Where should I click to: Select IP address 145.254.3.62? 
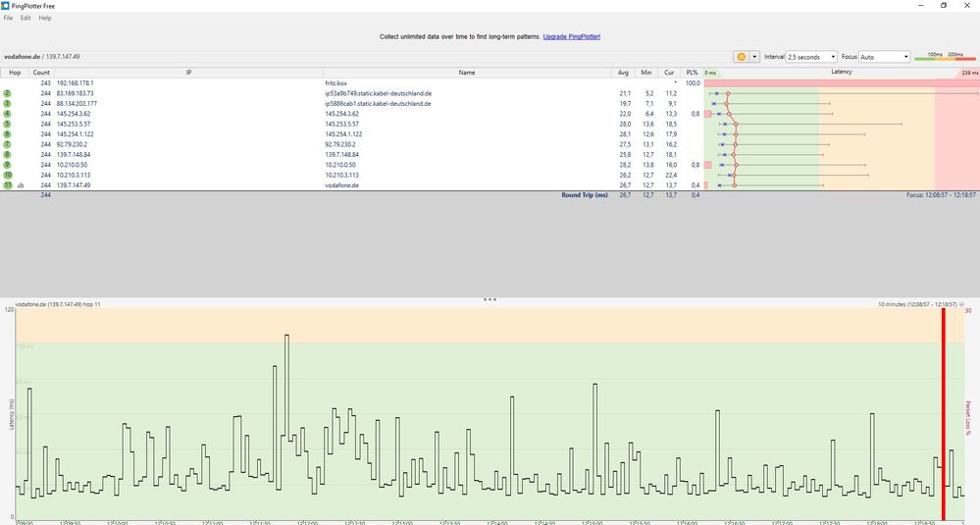pos(74,114)
